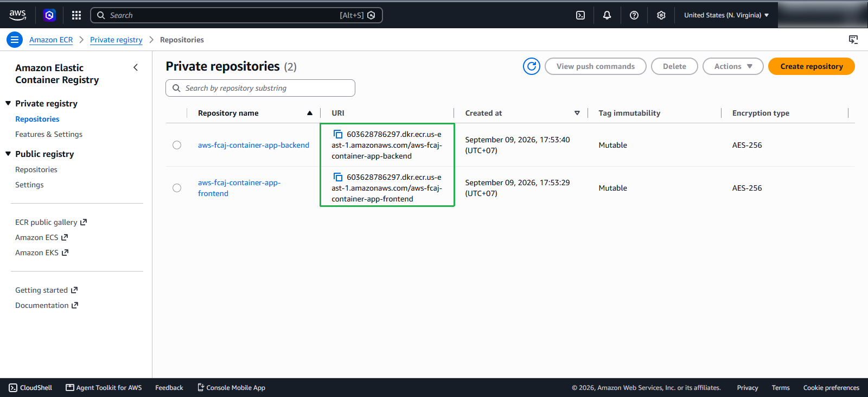Open Amazon EKS external link
This screenshot has height=397, width=868.
click(42, 253)
